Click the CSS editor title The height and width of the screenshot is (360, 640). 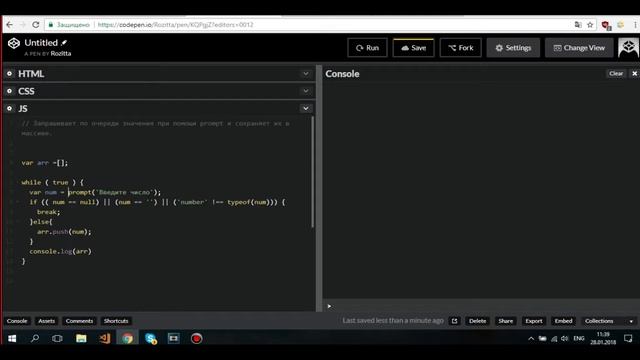26,91
